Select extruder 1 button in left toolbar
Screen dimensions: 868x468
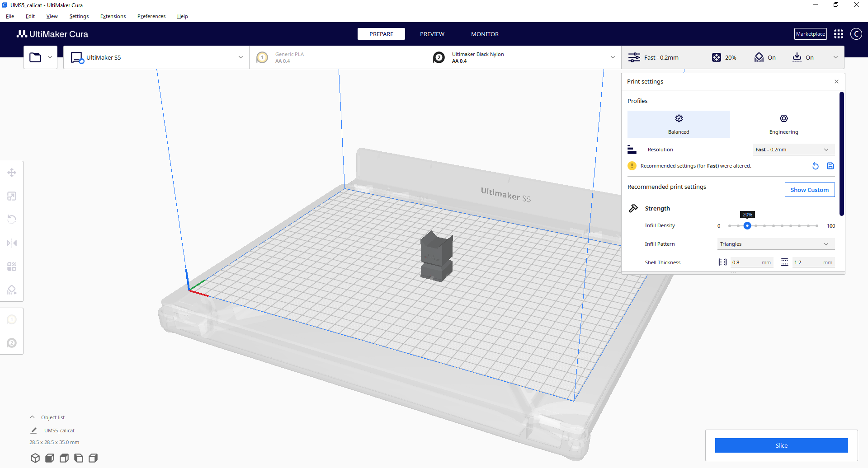(12, 320)
